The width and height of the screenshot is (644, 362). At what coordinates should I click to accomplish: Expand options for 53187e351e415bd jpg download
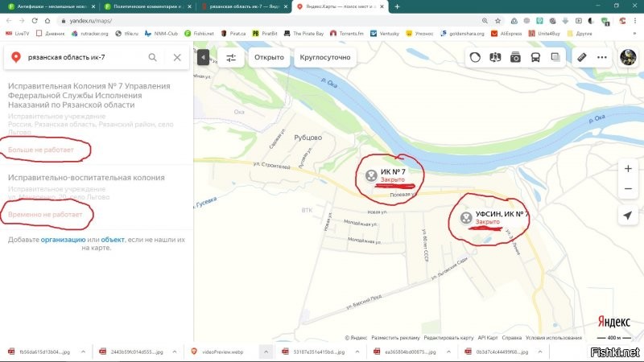tap(357, 352)
